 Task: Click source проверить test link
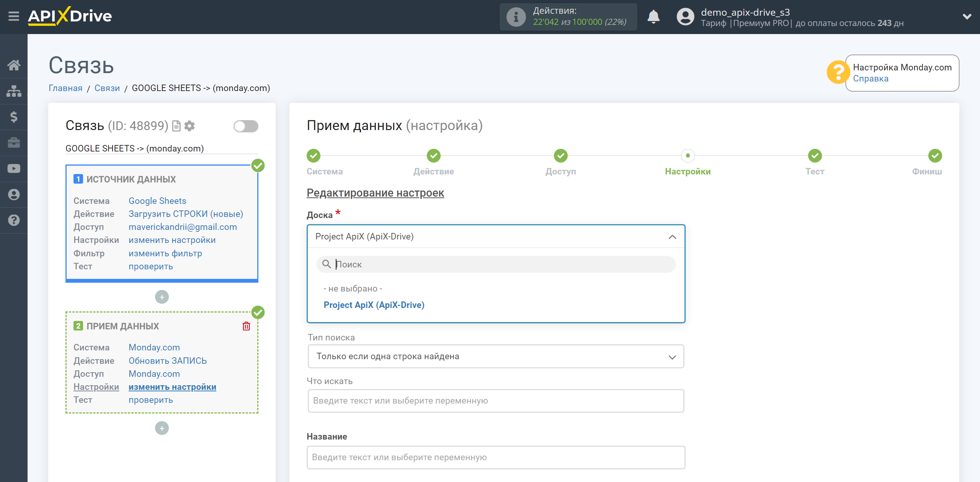[x=150, y=266]
